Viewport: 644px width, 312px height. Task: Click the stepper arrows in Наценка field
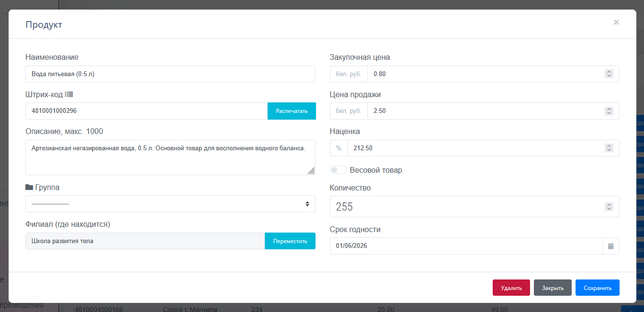pyautogui.click(x=609, y=148)
